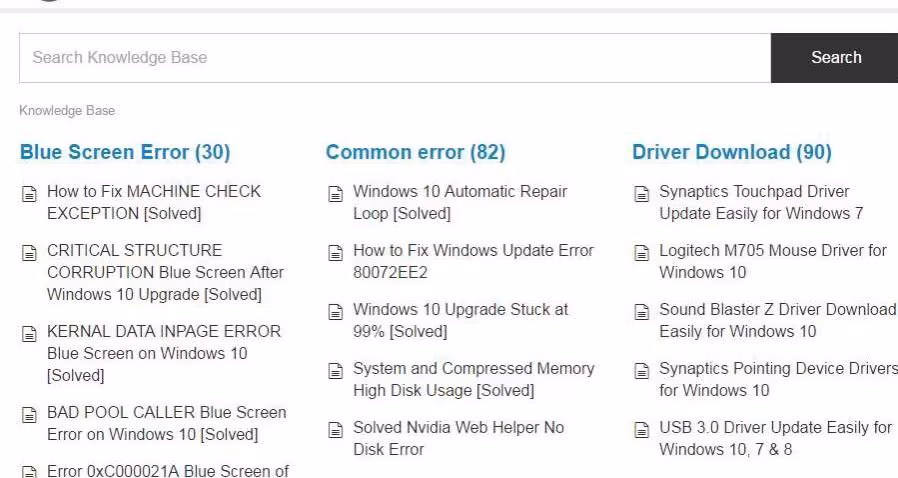Screen dimensions: 898x478
Task: Open Windows 10 Upgrade Stuck at 99% article
Action: tap(460, 320)
